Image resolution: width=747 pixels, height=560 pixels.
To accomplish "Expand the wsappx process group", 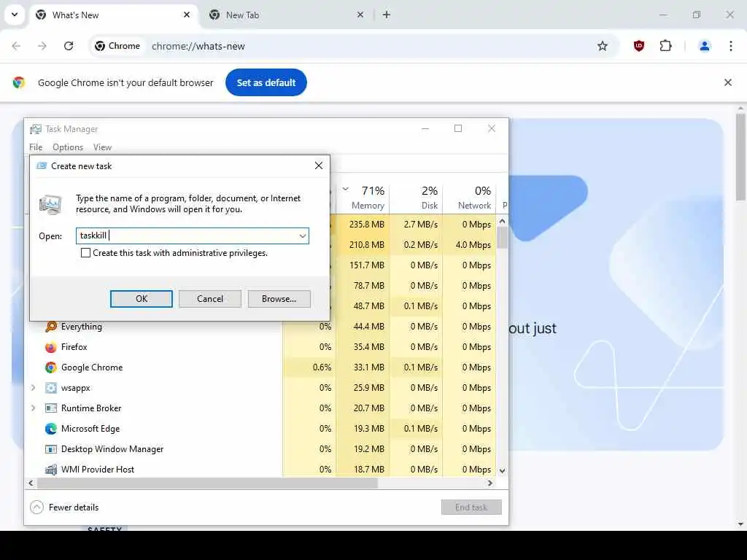I will [33, 388].
